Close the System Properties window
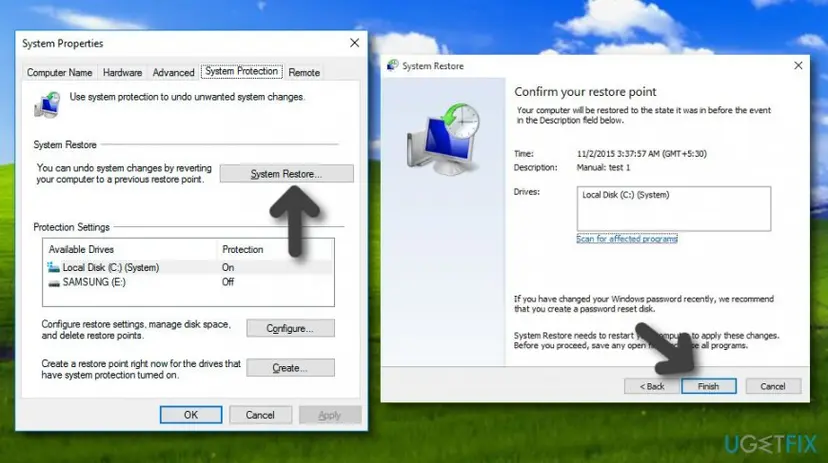 coord(355,43)
